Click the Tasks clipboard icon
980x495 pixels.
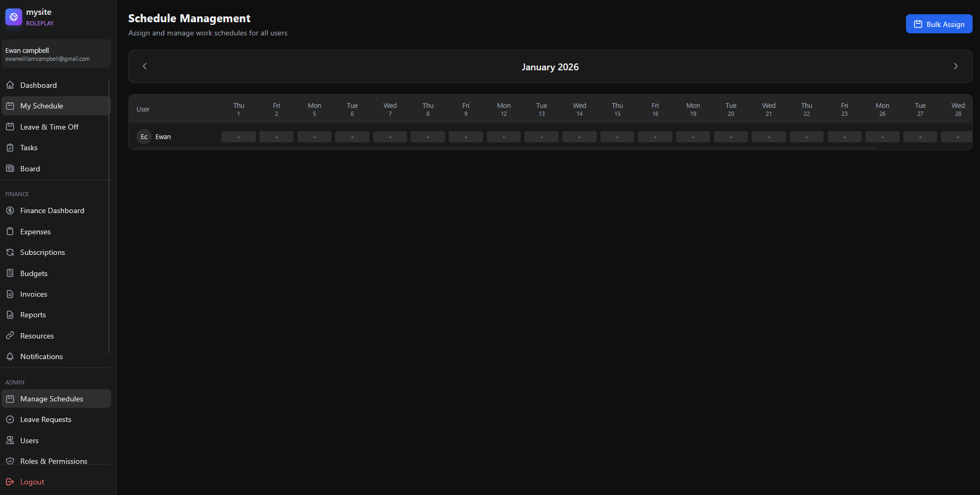tap(10, 148)
